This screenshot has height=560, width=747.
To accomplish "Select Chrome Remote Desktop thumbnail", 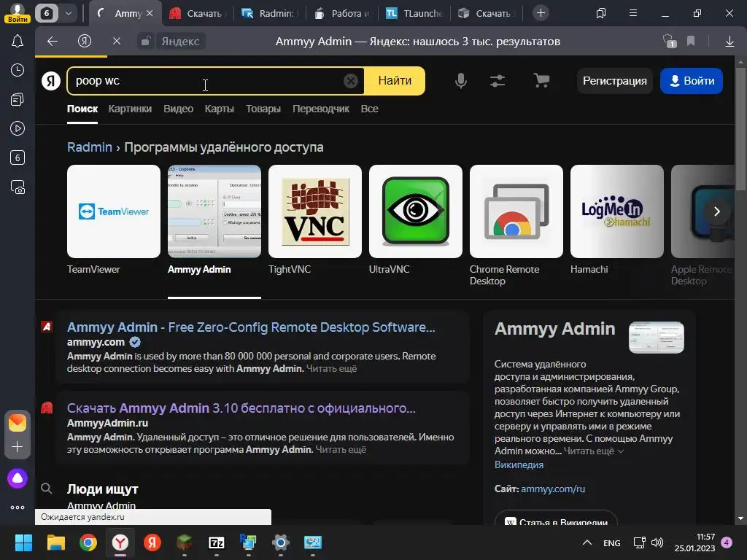I will [x=516, y=211].
